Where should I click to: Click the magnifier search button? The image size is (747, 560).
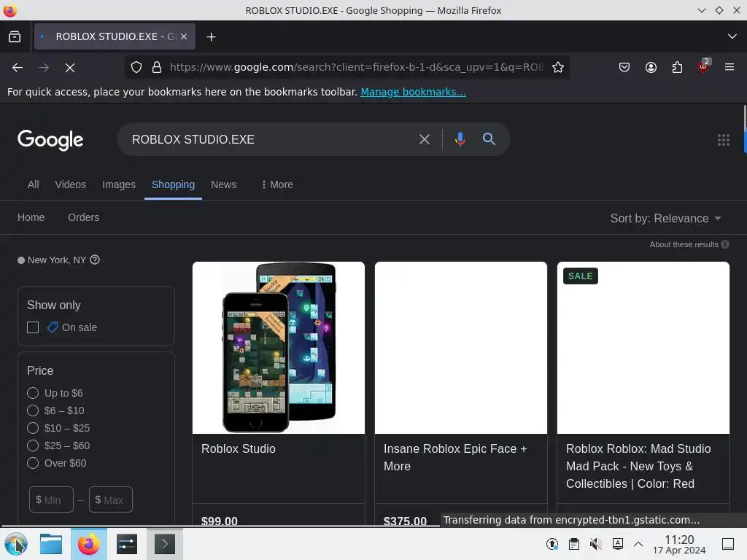(489, 139)
